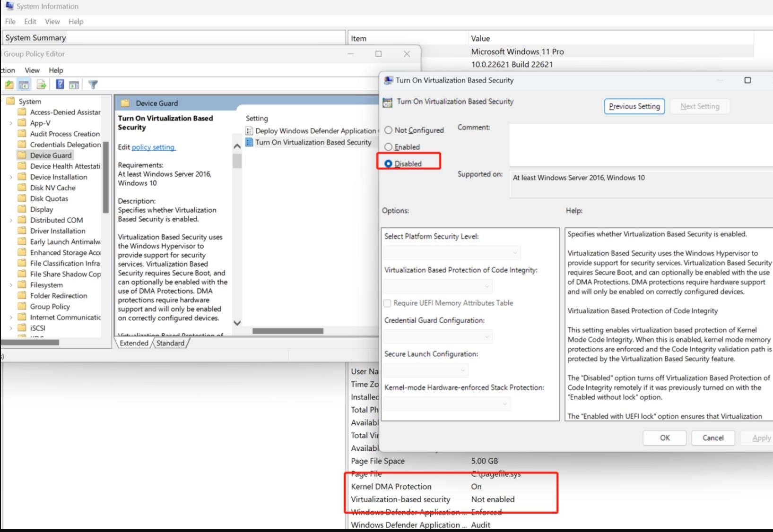Screen dimensions: 773x532
Task: Open the Select Platform Security Level dropdown
Action: (452, 253)
